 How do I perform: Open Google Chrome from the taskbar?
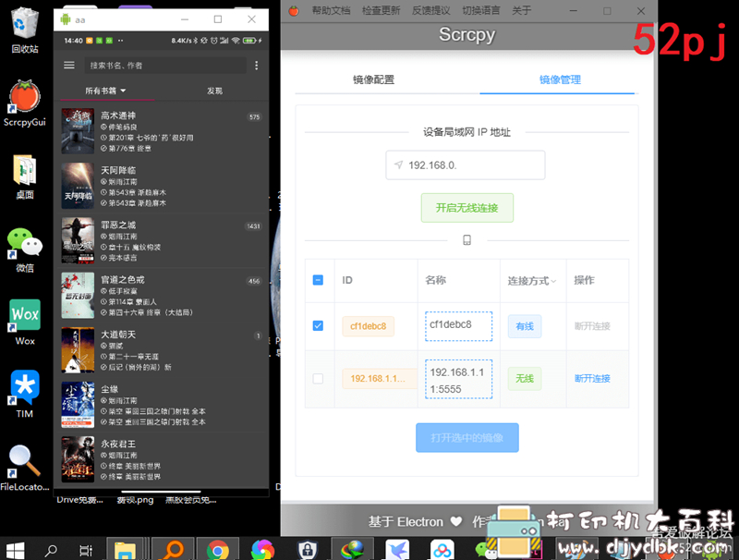218,550
